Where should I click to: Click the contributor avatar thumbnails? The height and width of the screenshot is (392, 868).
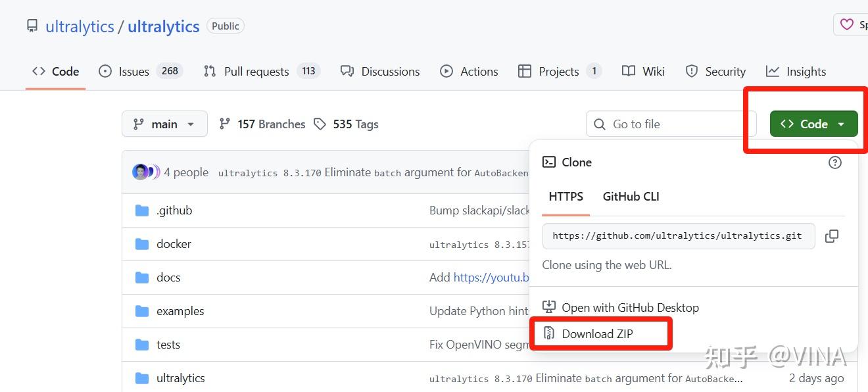click(146, 172)
